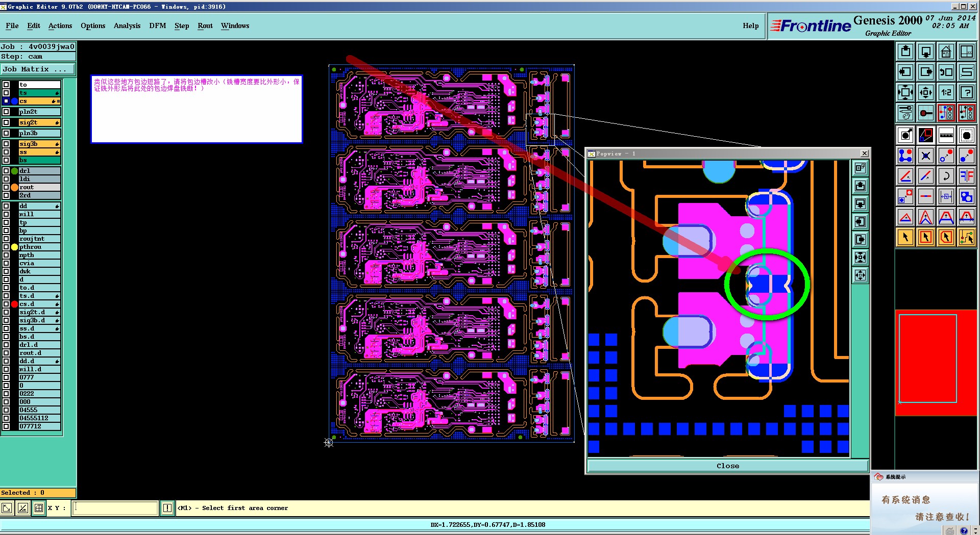Open the Help menu

click(751, 26)
